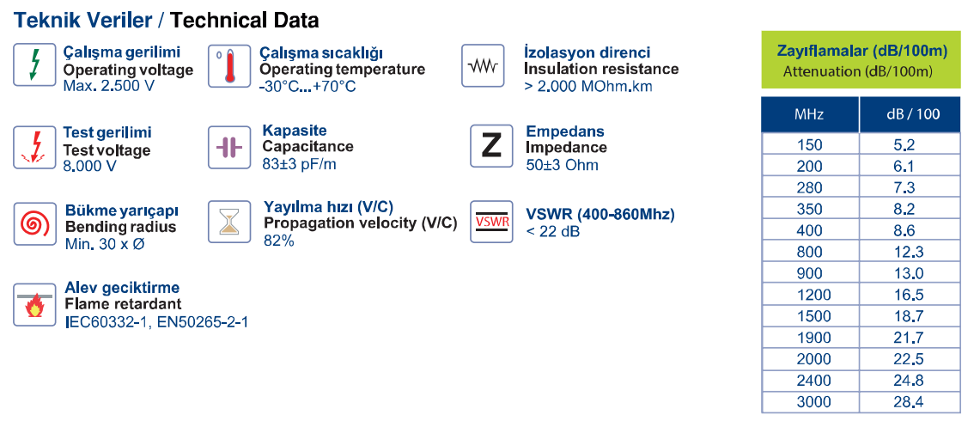Viewport: 980px width, 421px height.
Task: Click the Teknik Veriler / Technical Data heading
Action: [167, 20]
